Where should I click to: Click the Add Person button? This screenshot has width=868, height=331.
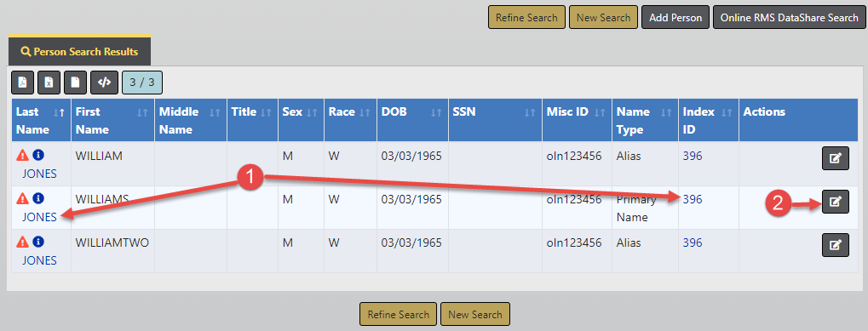tap(675, 18)
